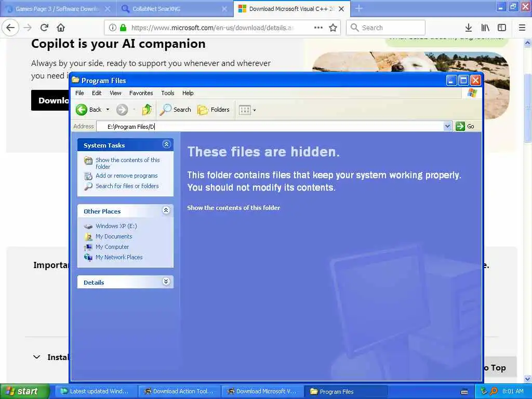Open My Documents from Other Places
The height and width of the screenshot is (399, 532).
(x=114, y=236)
